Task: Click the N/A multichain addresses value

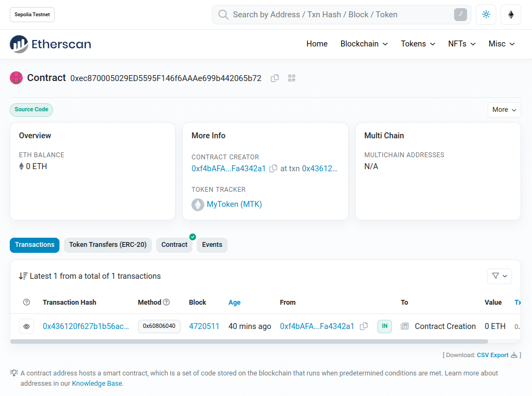Action: click(371, 166)
